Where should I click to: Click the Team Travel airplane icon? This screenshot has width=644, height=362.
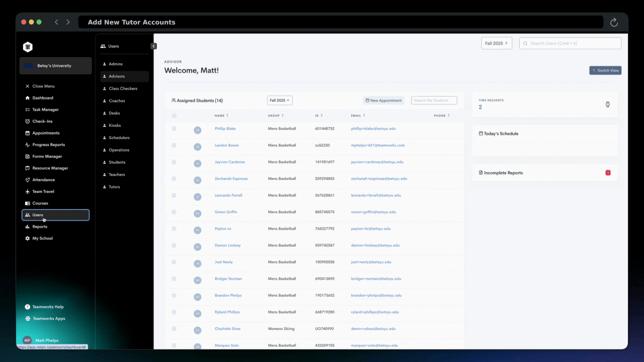(x=28, y=192)
